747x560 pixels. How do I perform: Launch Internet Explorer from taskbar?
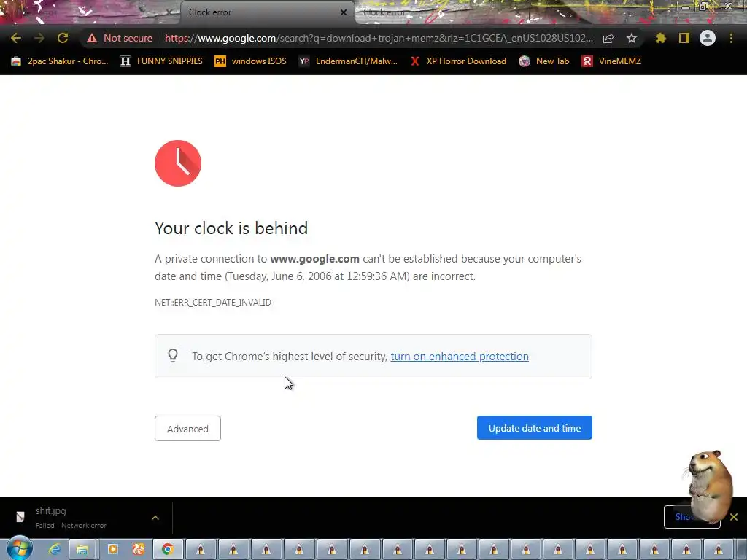[55, 550]
